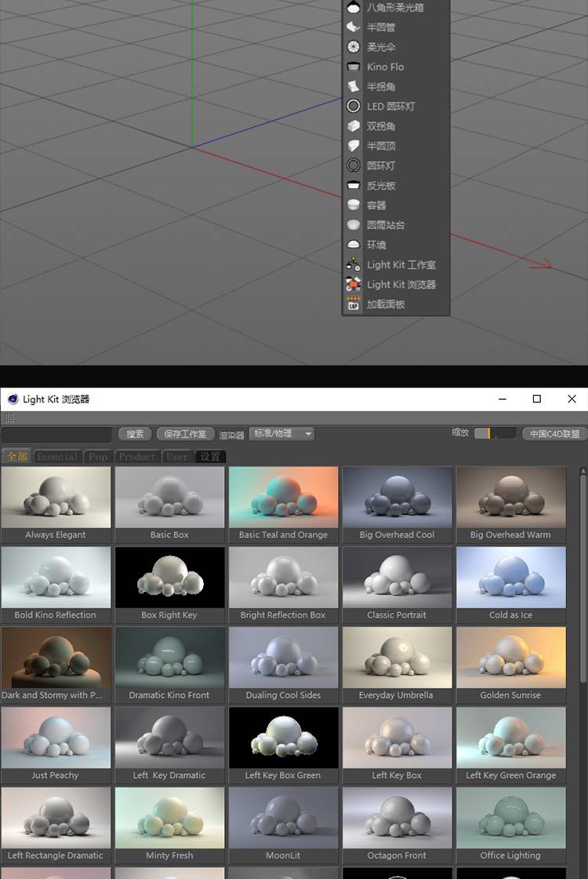Choose the 柔光伞 umbrella icon

[x=353, y=46]
